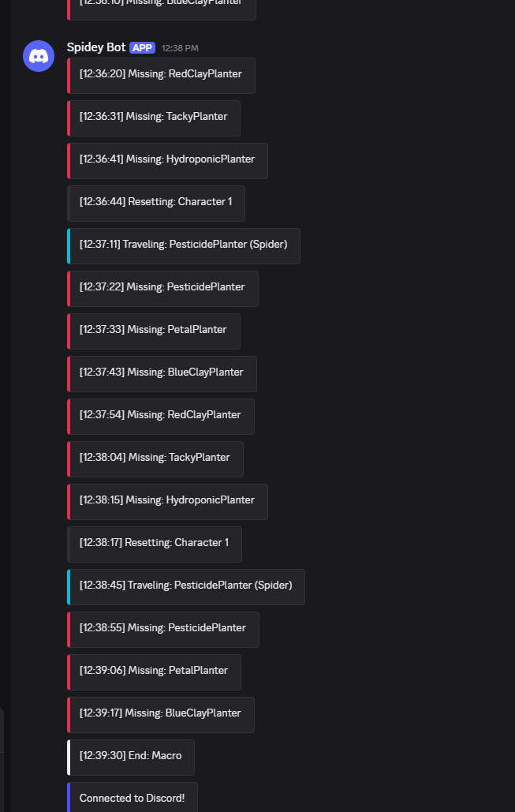Click the 12:38:17 Resetting Character 1 embed
The width and height of the screenshot is (515, 812).
[x=155, y=543]
